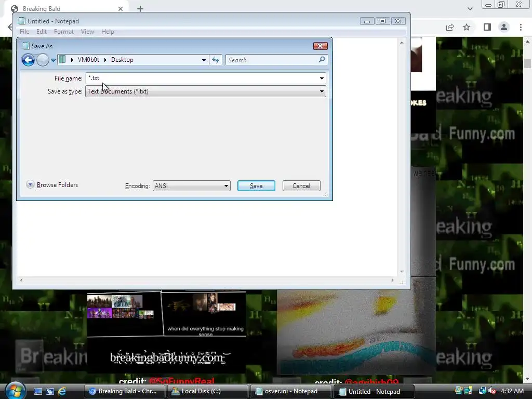
Task: Launch Internet Explorer from quick launch
Action: click(x=62, y=392)
